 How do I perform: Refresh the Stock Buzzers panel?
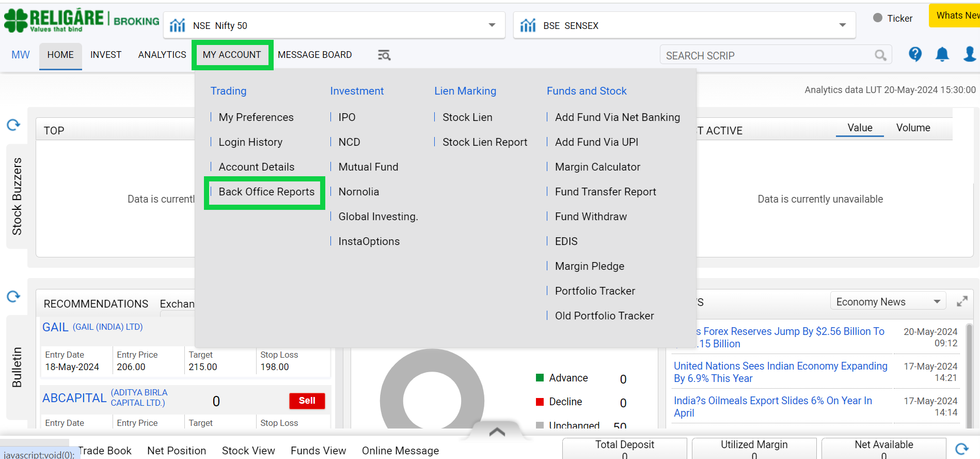pos(13,125)
